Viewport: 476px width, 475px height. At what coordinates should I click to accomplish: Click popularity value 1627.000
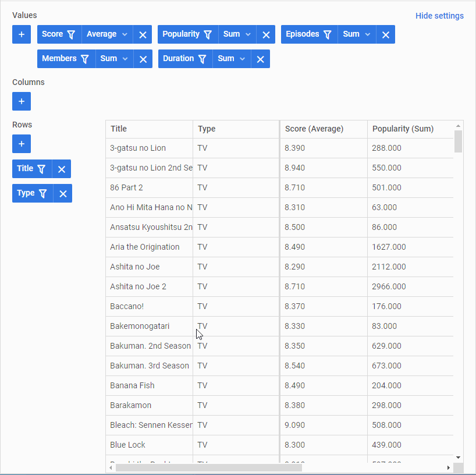click(410, 247)
